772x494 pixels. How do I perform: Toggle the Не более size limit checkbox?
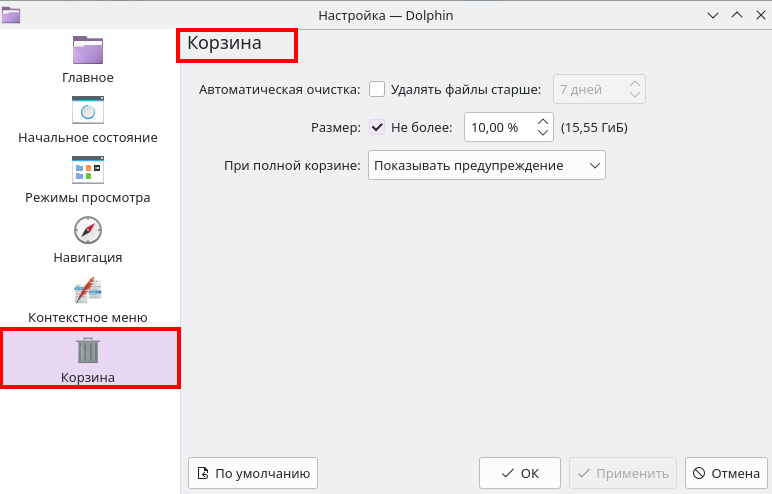[377, 127]
